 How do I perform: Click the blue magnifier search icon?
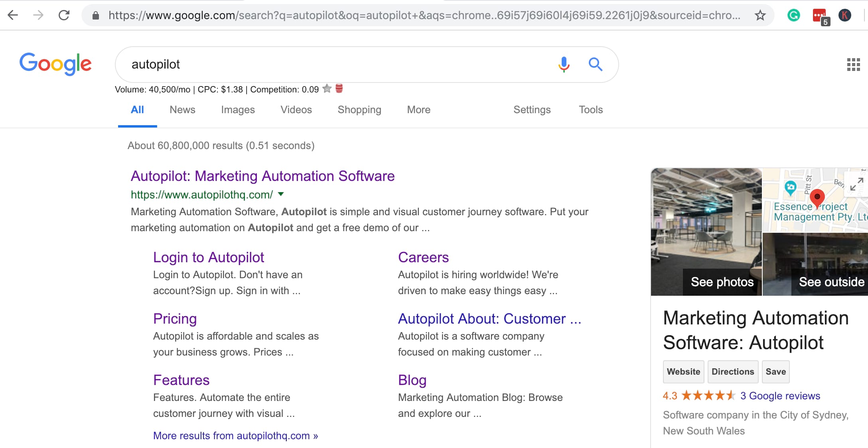[595, 64]
